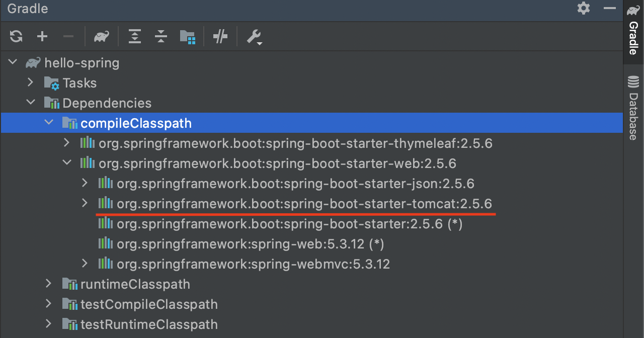Expand spring-boot-starter-json dependency
This screenshot has height=338, width=644.
click(x=85, y=183)
